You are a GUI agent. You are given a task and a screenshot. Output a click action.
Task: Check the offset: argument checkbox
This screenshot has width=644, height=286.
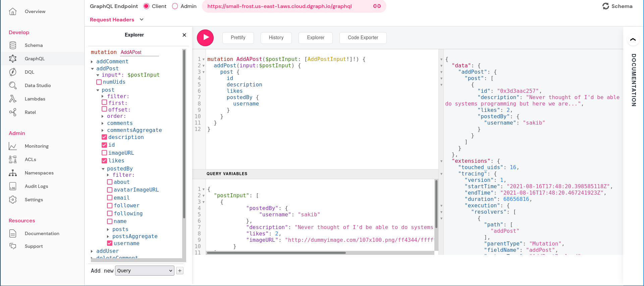[104, 109]
